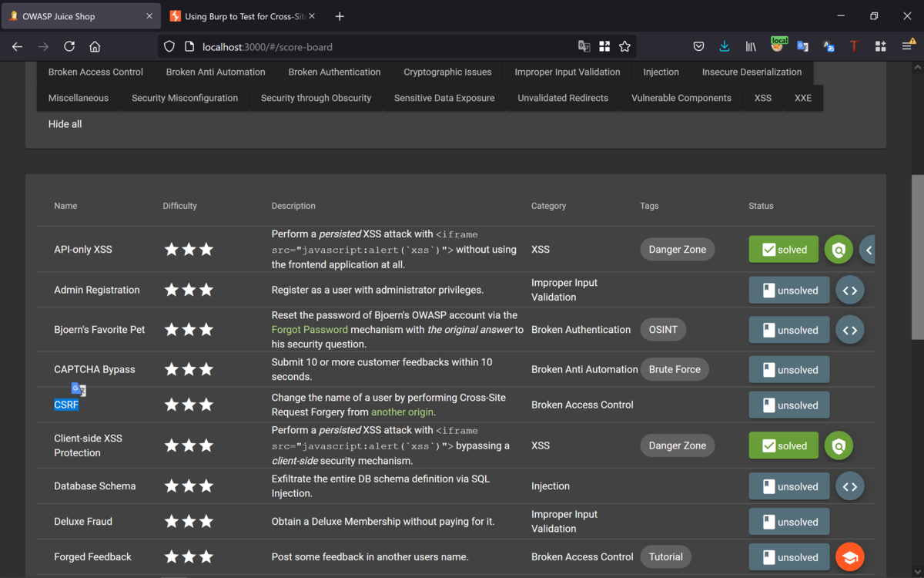Click unsolved status of CSRF challenge
Image resolution: width=924 pixels, height=578 pixels.
point(789,405)
